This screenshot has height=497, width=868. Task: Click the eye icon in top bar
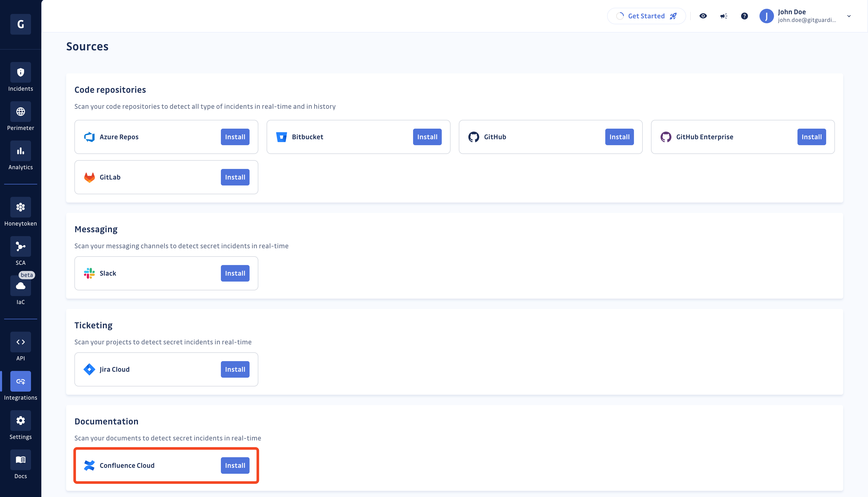pos(703,15)
